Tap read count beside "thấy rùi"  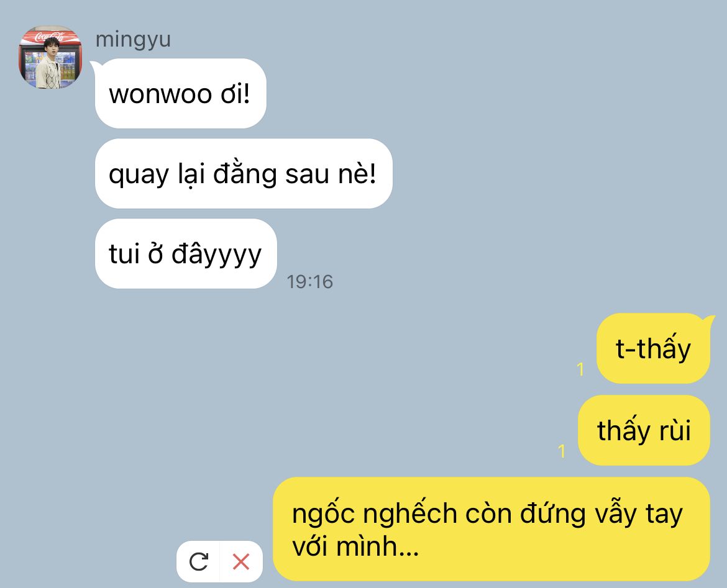pos(562,451)
